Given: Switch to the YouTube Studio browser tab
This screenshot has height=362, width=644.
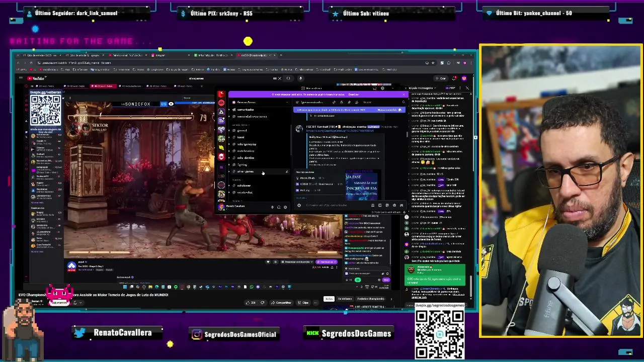Looking at the screenshot, I should coord(126,55).
